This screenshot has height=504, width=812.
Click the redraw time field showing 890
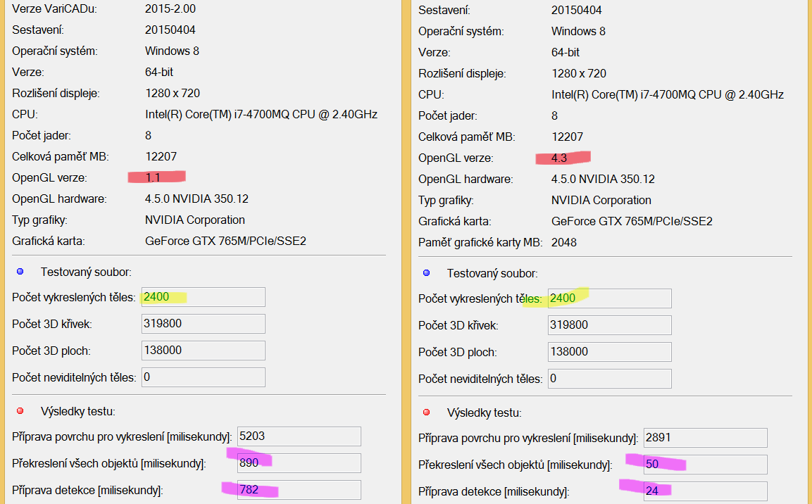click(x=299, y=463)
